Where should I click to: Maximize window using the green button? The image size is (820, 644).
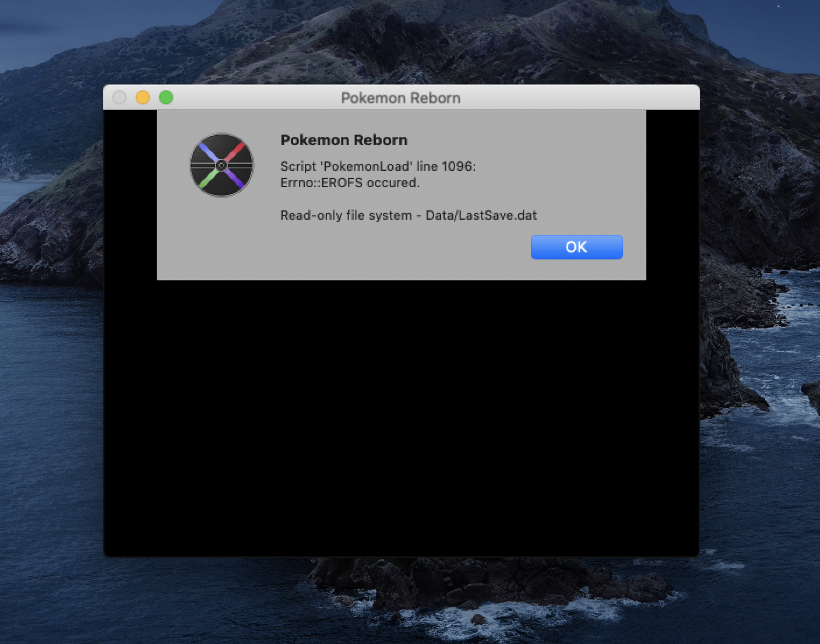(166, 97)
